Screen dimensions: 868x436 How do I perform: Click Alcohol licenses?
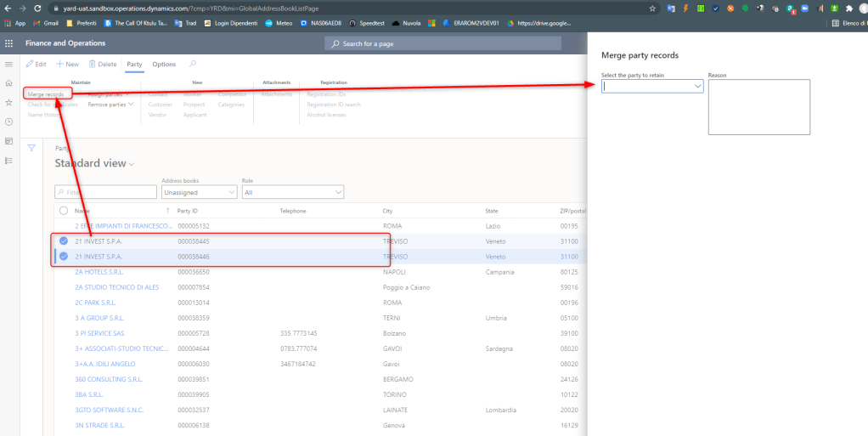327,115
